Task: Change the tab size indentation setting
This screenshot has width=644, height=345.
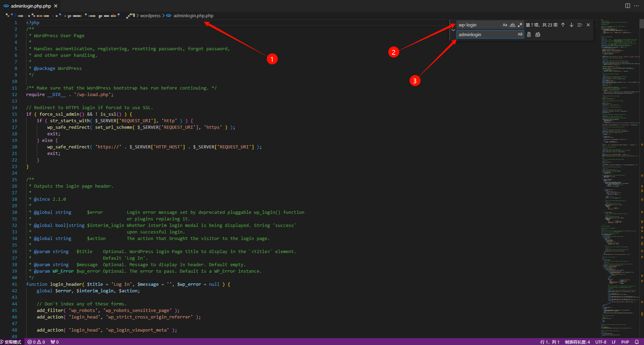Action: [577, 342]
